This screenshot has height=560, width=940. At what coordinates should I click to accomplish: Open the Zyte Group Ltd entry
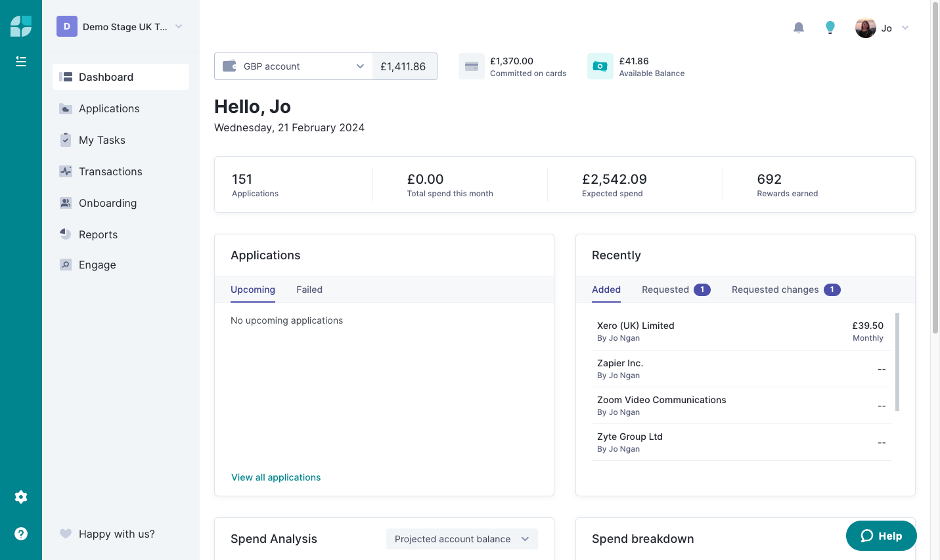(741, 442)
